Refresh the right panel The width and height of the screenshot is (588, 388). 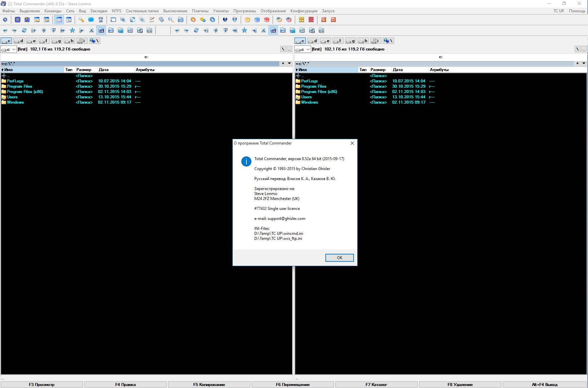196,30
